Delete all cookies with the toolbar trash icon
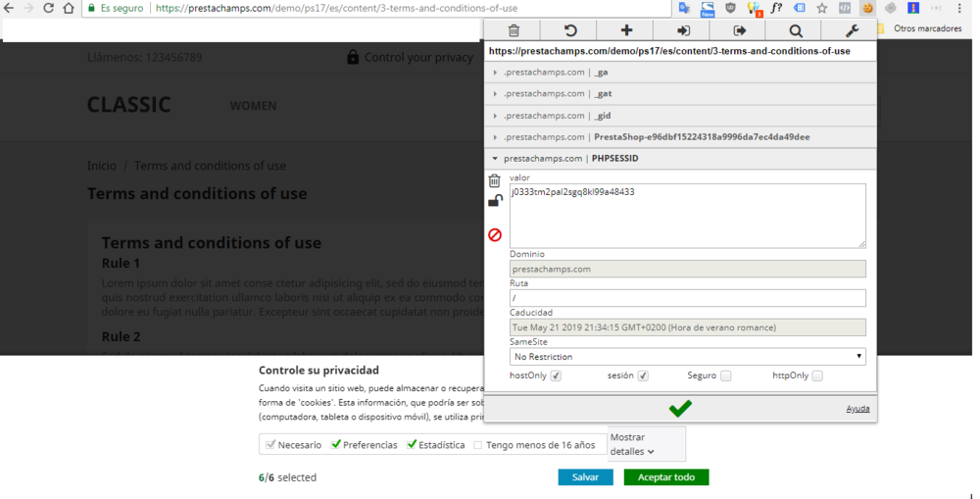The height and width of the screenshot is (499, 980). coord(514,30)
